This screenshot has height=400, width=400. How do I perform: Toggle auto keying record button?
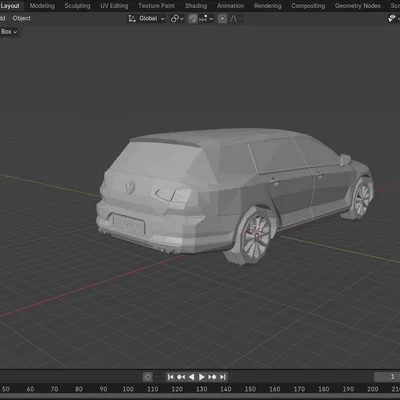(148, 377)
